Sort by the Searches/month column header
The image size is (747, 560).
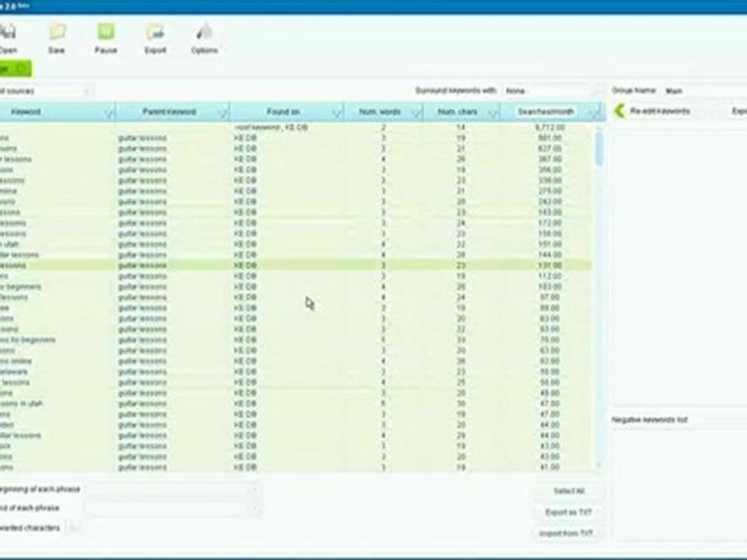(545, 112)
